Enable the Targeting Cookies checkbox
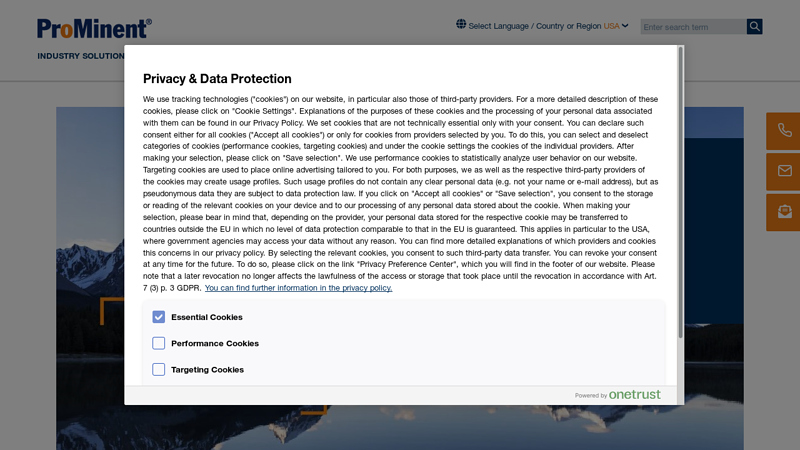Viewport: 800px width, 450px height. coord(159,369)
